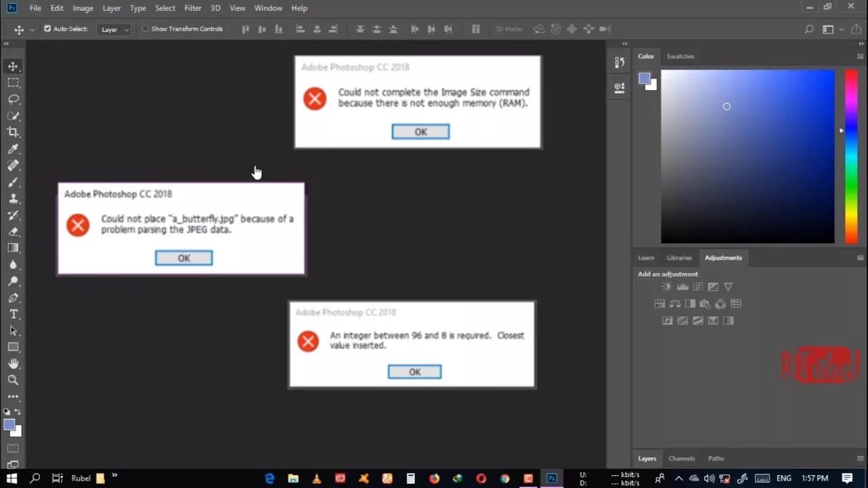This screenshot has width=868, height=488.
Task: Open the Windows Start menu
Action: (x=12, y=478)
